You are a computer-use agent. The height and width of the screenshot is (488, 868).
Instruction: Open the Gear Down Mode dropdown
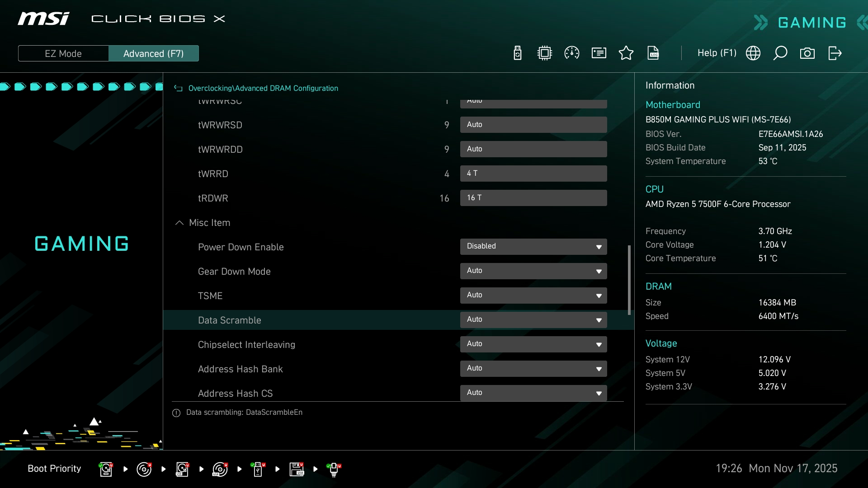pyautogui.click(x=533, y=271)
